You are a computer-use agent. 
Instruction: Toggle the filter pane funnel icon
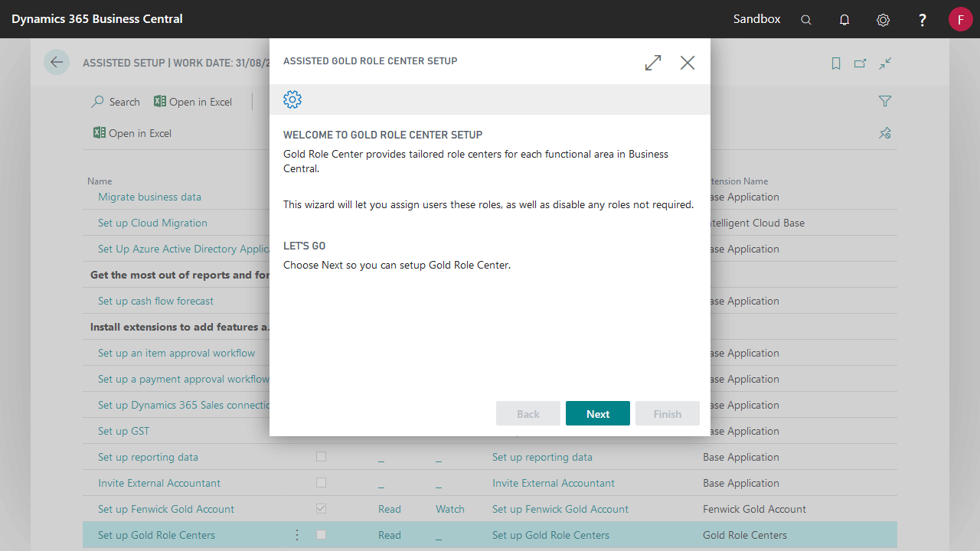(x=885, y=101)
